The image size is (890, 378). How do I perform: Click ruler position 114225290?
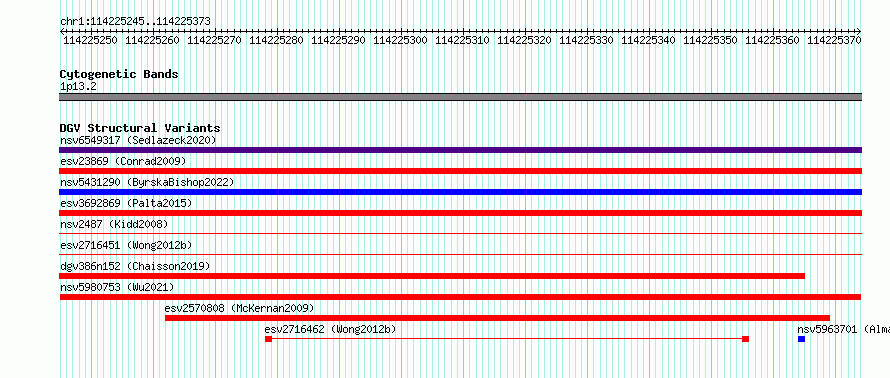click(338, 40)
